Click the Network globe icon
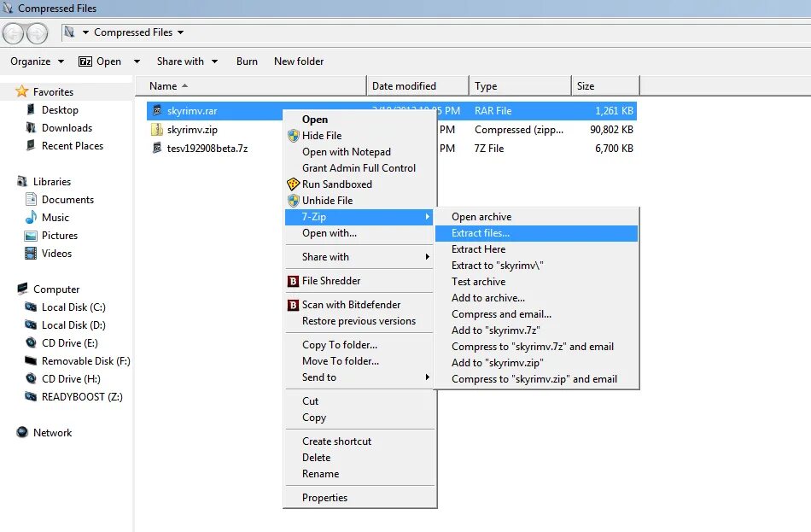The image size is (811, 532). [x=21, y=432]
